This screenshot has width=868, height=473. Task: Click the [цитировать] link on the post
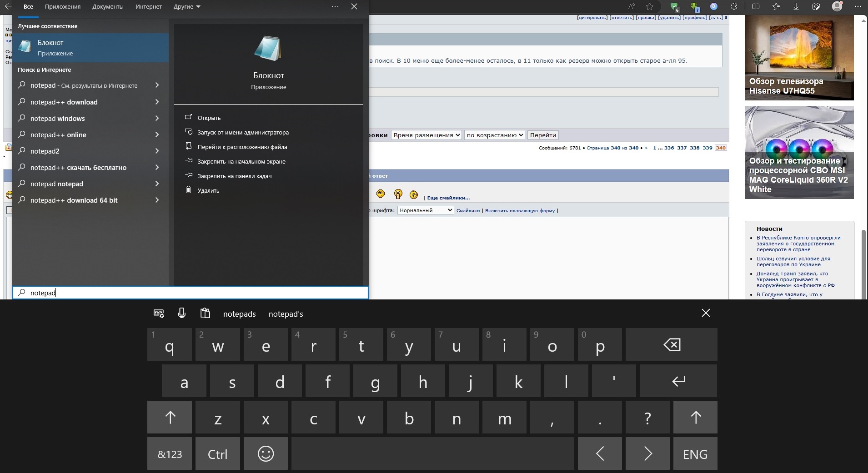(592, 17)
